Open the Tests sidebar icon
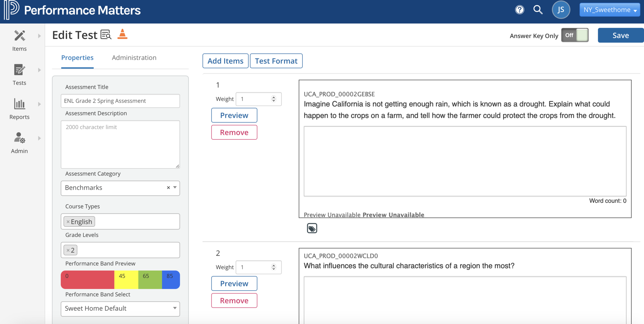 pos(19,70)
